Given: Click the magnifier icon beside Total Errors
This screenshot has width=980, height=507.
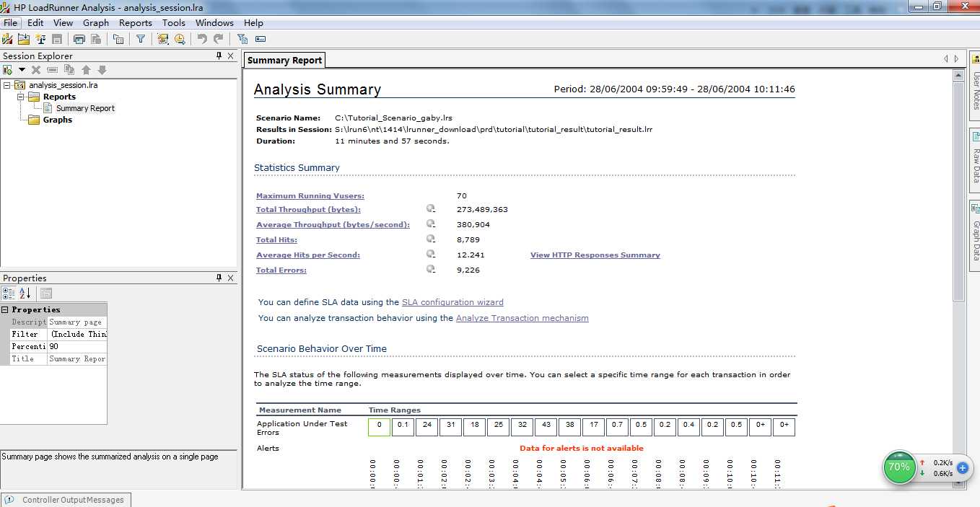Looking at the screenshot, I should click(431, 270).
